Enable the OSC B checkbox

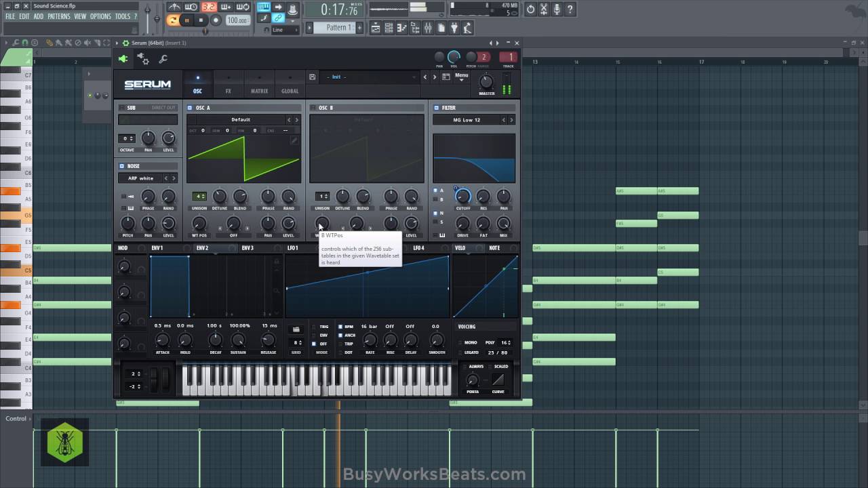coord(313,108)
